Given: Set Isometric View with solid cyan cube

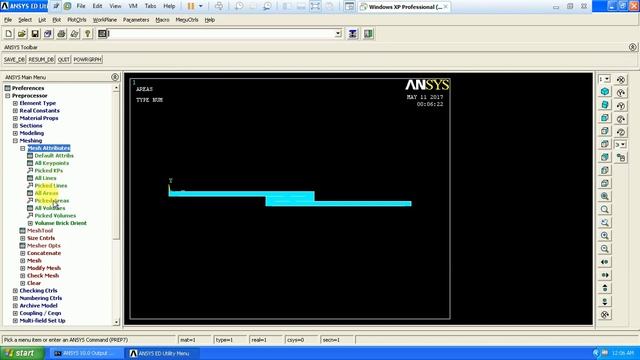Looking at the screenshot, I should (x=605, y=92).
